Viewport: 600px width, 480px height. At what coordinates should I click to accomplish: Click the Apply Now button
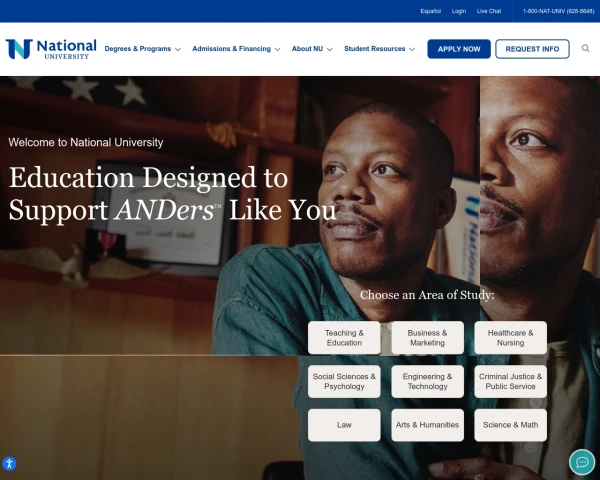[x=459, y=49]
